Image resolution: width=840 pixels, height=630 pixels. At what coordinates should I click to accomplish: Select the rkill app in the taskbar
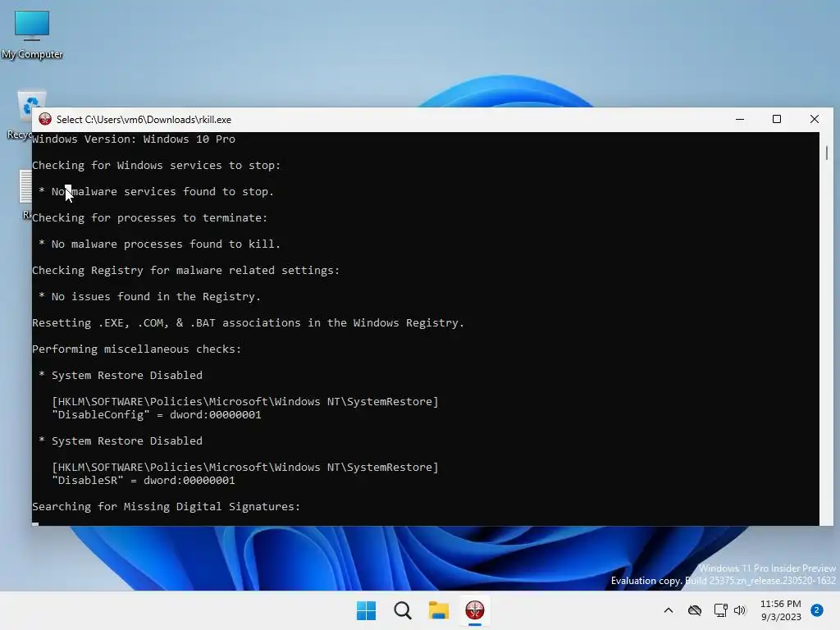pyautogui.click(x=475, y=610)
